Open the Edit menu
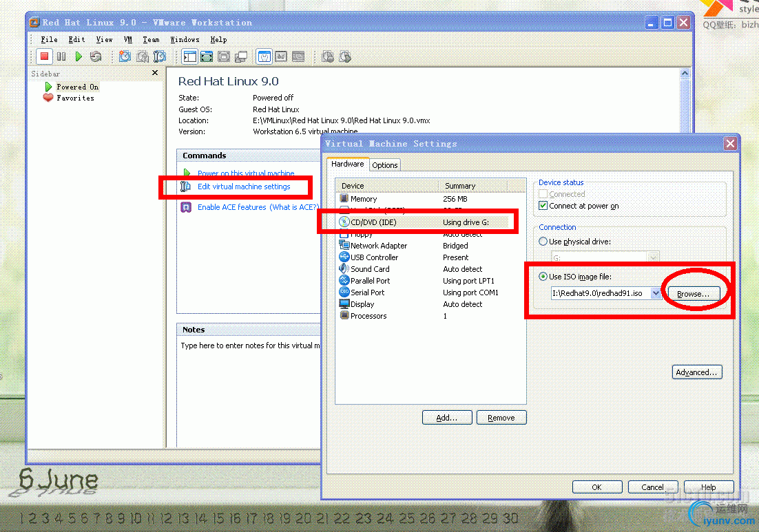The width and height of the screenshot is (759, 532). point(76,40)
